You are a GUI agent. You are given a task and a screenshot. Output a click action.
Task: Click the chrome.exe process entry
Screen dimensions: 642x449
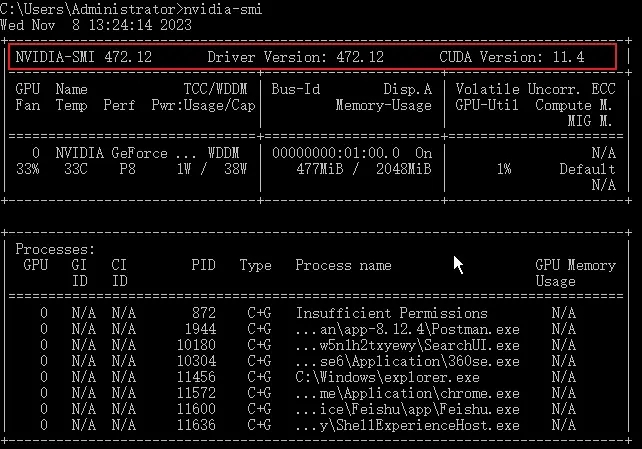[407, 393]
